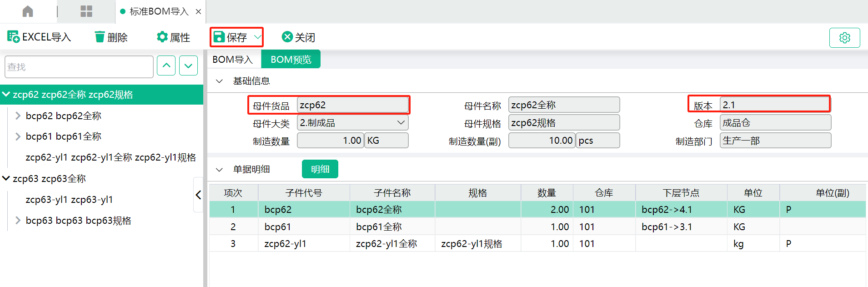This screenshot has height=287, width=868.
Task: Click the 查找 search input field
Action: (x=79, y=67)
